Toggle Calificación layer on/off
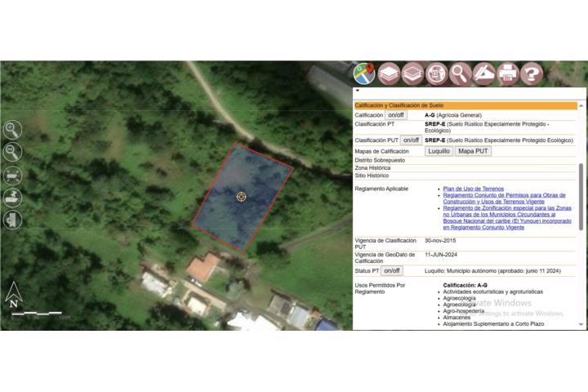Image resolution: width=588 pixels, height=392 pixels. [x=395, y=115]
